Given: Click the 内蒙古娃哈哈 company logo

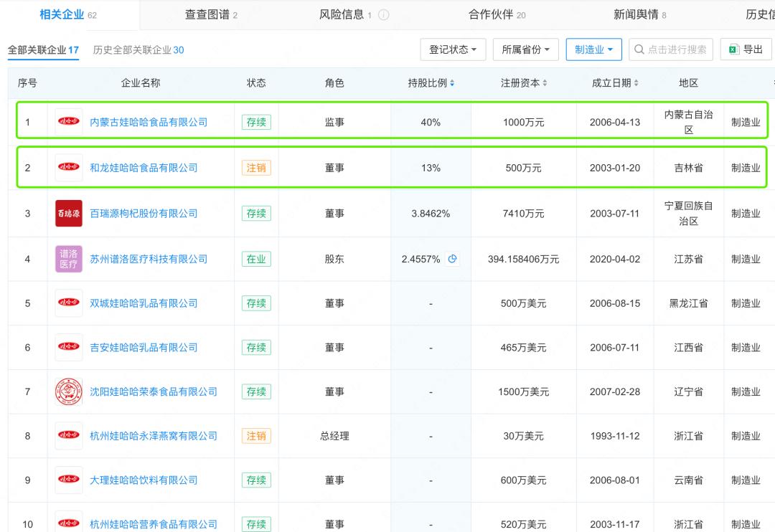Looking at the screenshot, I should 69,122.
